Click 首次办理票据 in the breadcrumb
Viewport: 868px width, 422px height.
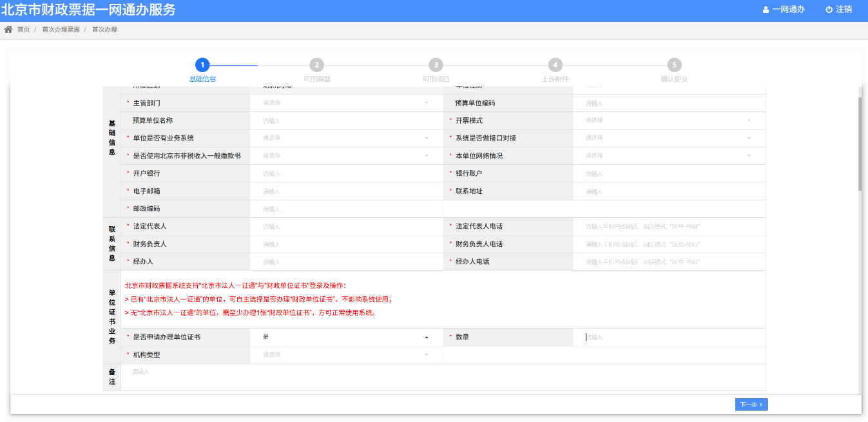pos(61,30)
